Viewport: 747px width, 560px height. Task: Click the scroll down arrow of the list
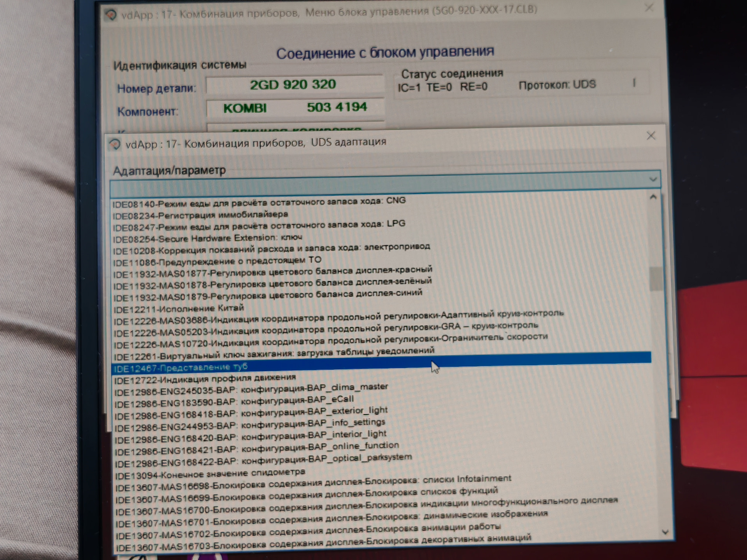click(x=665, y=532)
